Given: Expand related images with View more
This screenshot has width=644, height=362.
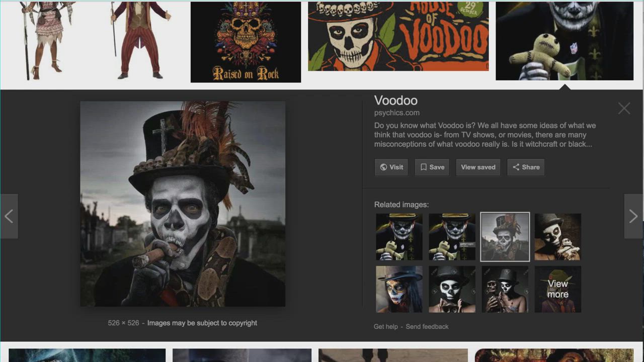Looking at the screenshot, I should pos(557,290).
